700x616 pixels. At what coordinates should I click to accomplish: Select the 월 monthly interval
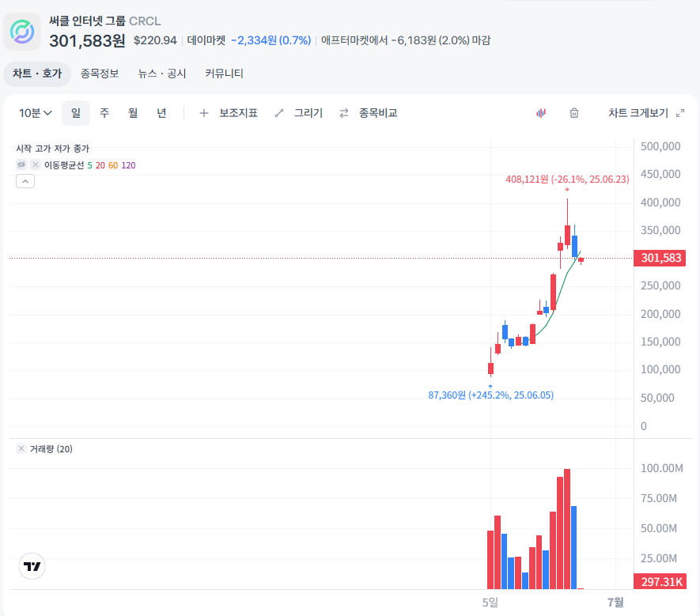tap(133, 113)
